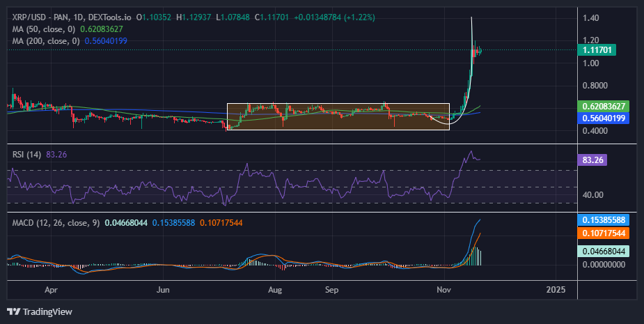The image size is (644, 324).
Task: Click the MACD legend histogram value 0.04668044
Action: (126, 223)
